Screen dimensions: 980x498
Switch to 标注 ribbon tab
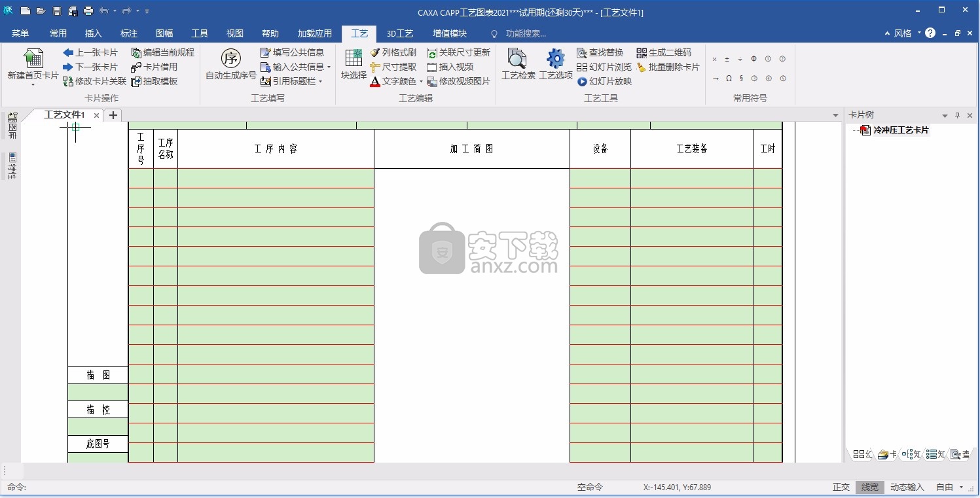point(129,33)
